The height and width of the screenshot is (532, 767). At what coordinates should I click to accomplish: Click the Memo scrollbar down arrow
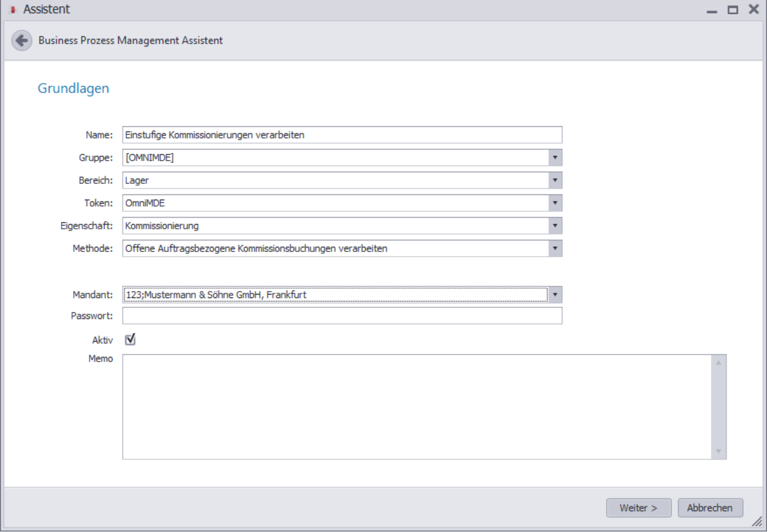(x=719, y=451)
